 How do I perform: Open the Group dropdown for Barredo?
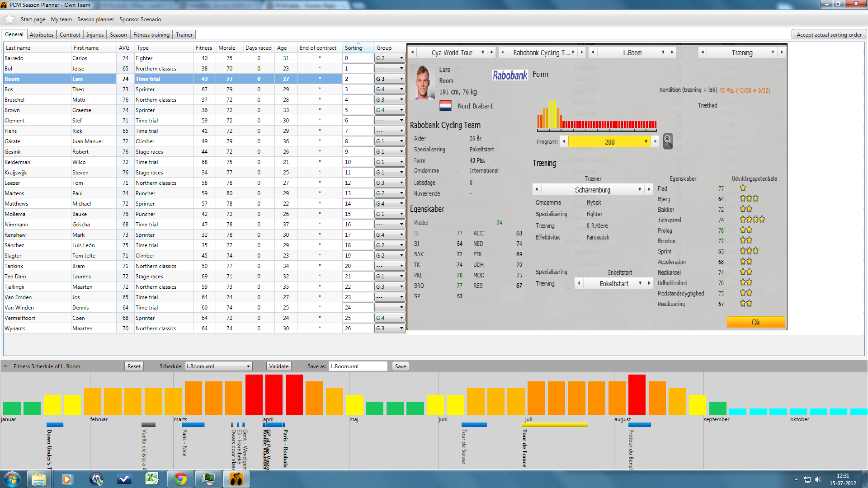401,58
